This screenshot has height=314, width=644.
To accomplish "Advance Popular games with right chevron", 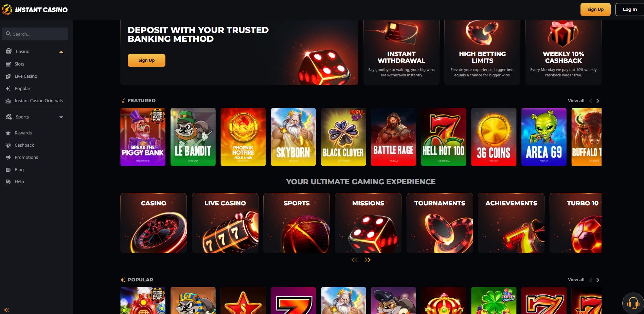I will [598, 280].
